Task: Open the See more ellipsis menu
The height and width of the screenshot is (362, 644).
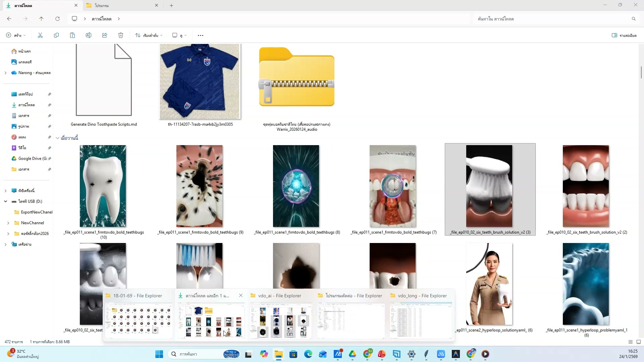Action: pos(201,35)
